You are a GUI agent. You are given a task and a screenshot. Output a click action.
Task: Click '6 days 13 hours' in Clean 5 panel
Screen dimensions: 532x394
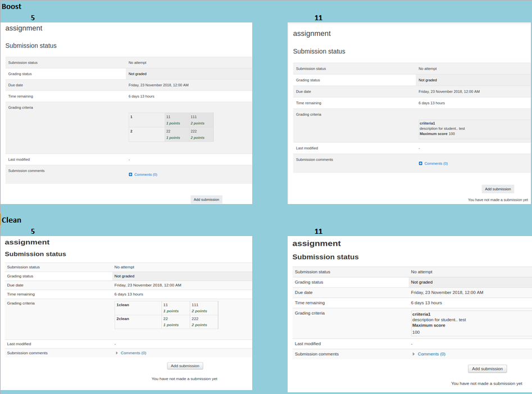coord(129,294)
